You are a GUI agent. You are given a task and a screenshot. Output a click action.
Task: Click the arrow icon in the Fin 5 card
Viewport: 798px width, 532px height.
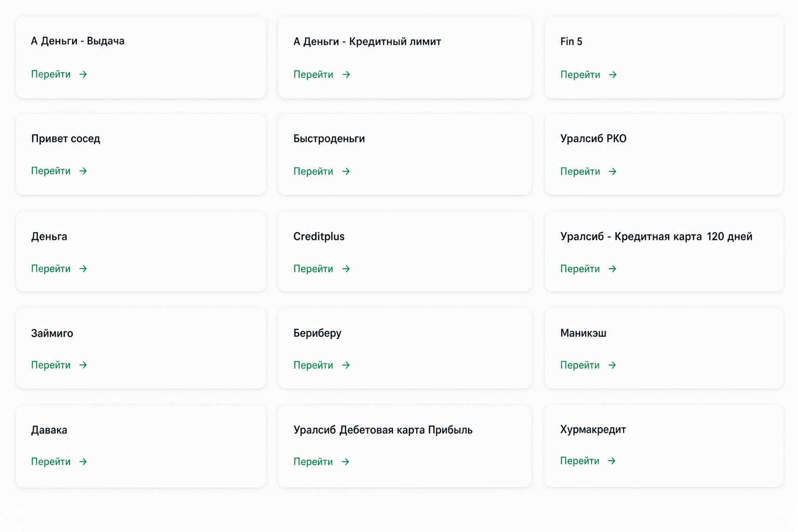[613, 75]
